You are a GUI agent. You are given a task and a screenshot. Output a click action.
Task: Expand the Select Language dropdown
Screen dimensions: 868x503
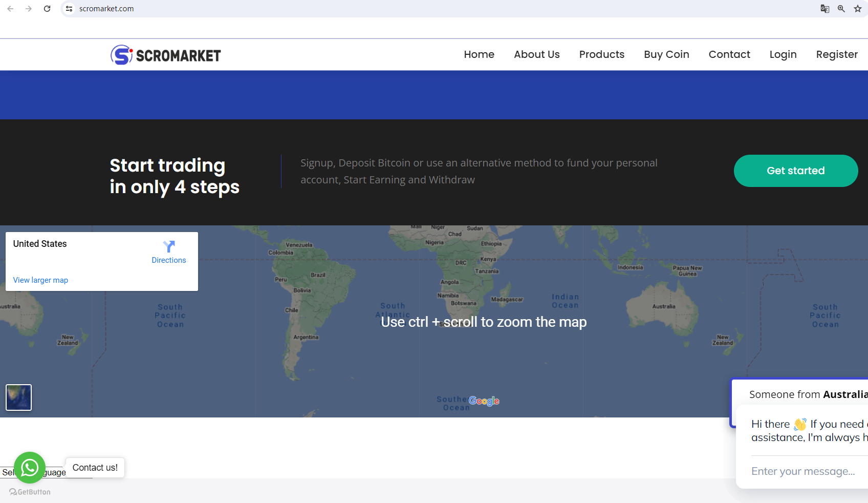tap(55, 473)
